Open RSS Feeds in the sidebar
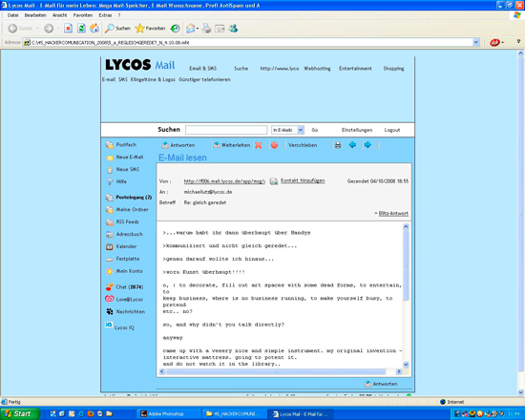 coord(122,221)
